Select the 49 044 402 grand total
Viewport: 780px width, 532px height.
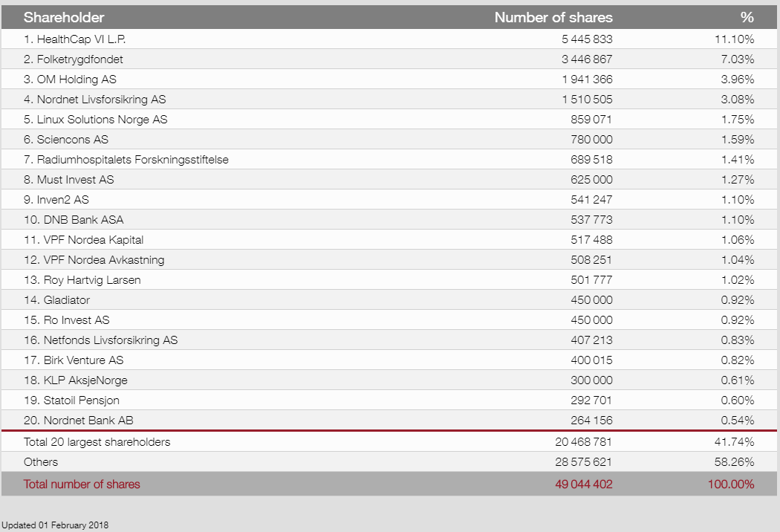click(584, 484)
